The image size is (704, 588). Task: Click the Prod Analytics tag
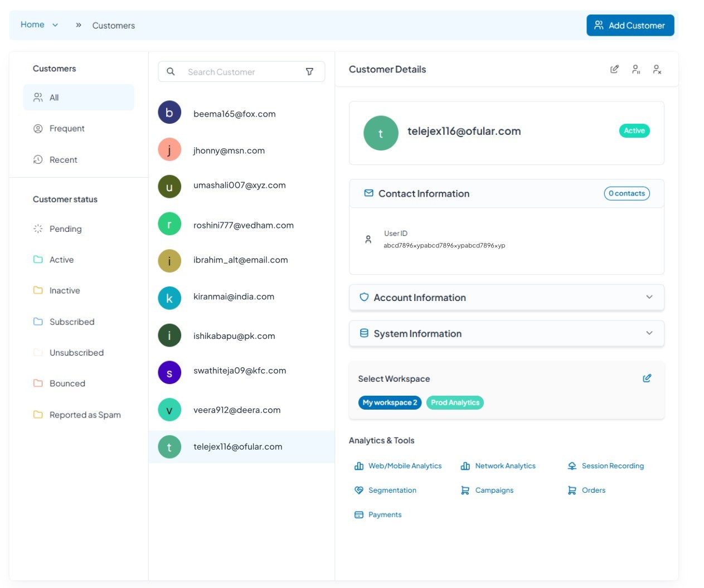click(x=455, y=402)
